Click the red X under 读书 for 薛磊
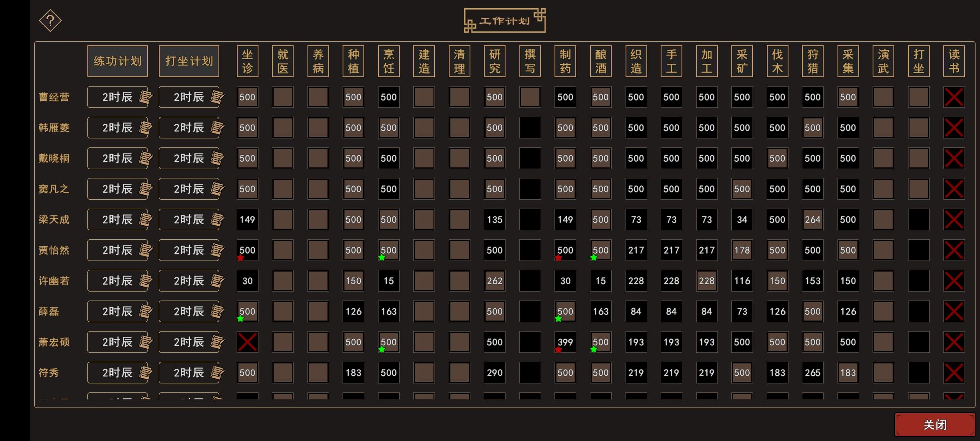 [x=954, y=312]
